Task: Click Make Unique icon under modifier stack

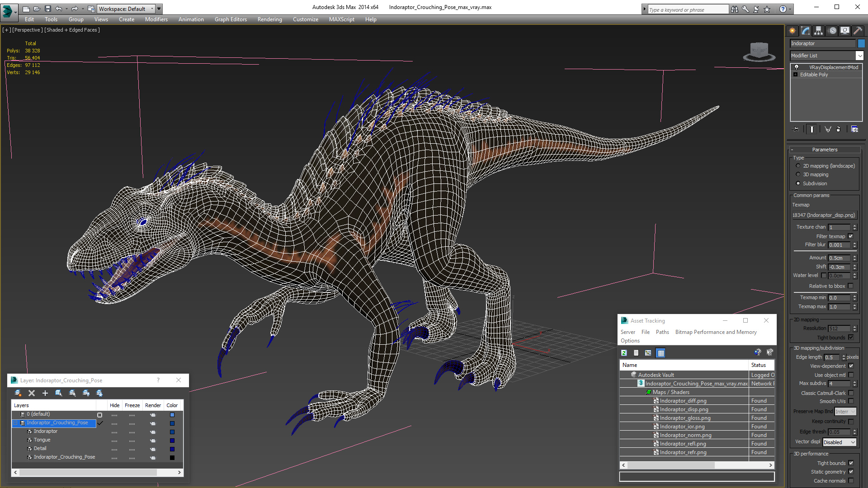Action: pyautogui.click(x=828, y=129)
